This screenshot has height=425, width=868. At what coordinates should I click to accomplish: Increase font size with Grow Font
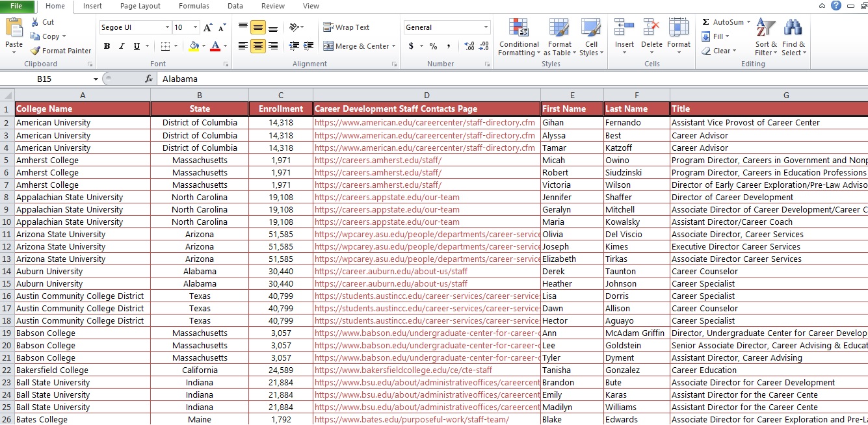[208, 27]
